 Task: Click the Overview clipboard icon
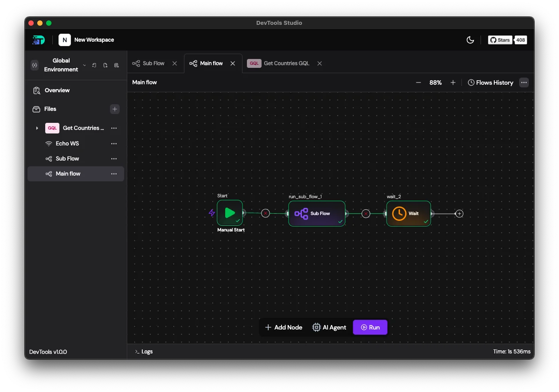(37, 90)
